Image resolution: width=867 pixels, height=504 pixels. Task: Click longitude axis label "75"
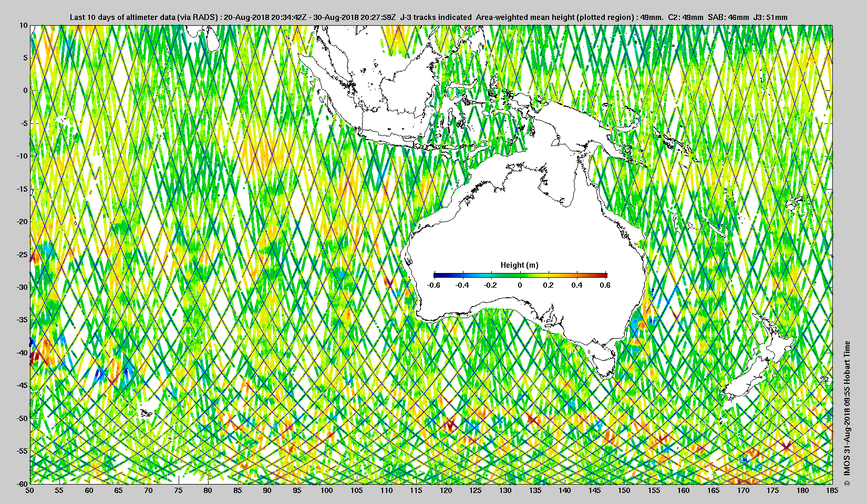pos(178,490)
